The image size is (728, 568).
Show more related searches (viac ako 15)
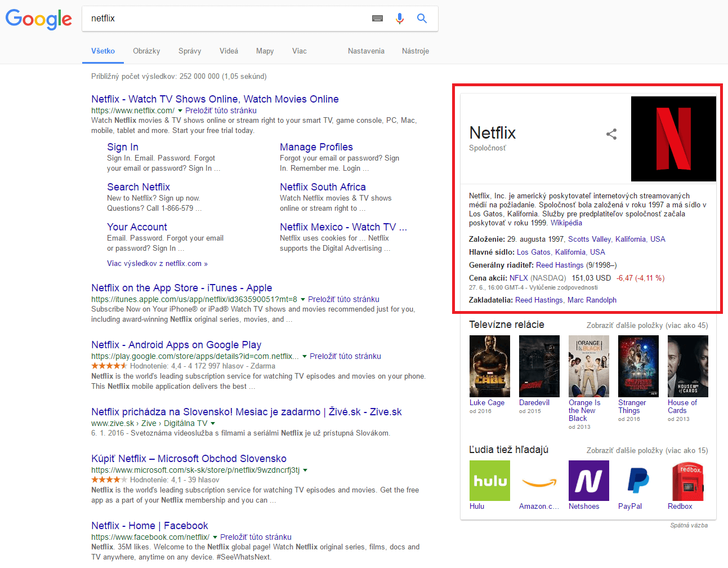(647, 450)
